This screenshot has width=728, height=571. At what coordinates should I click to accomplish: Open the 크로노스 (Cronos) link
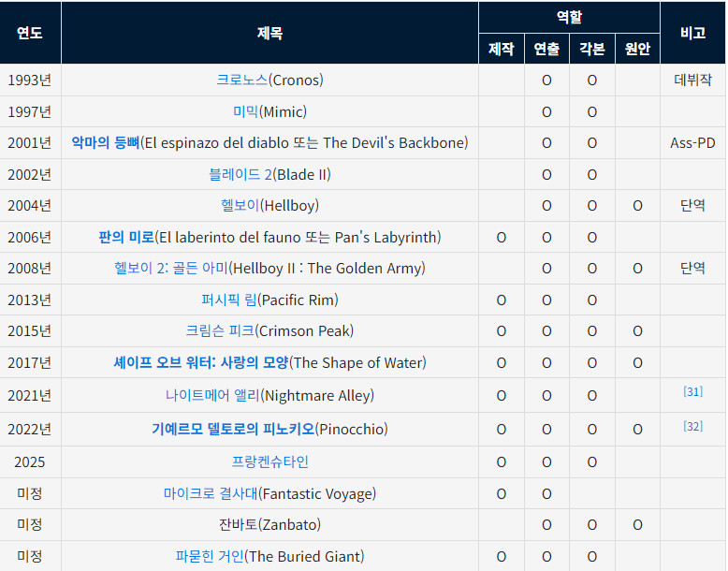(x=242, y=80)
